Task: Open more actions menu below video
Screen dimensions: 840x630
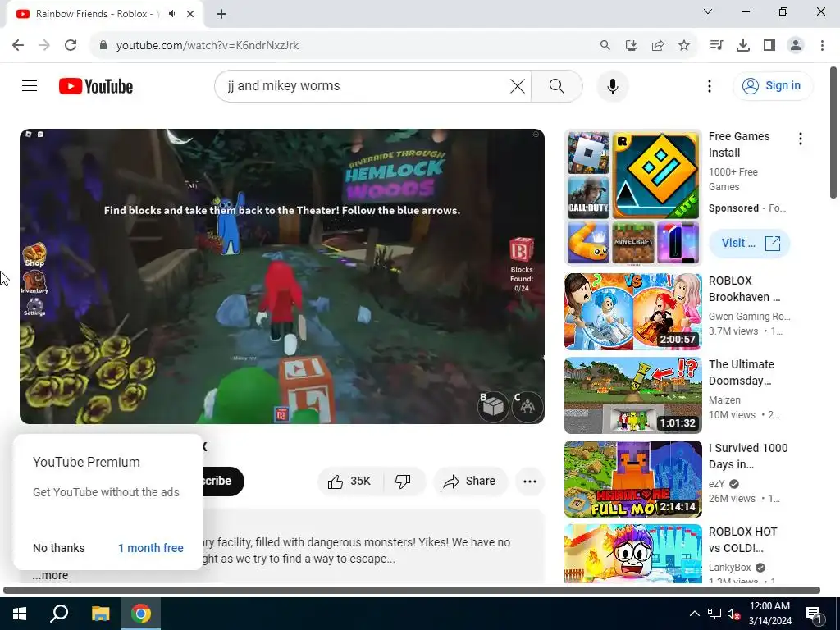Action: pyautogui.click(x=530, y=481)
